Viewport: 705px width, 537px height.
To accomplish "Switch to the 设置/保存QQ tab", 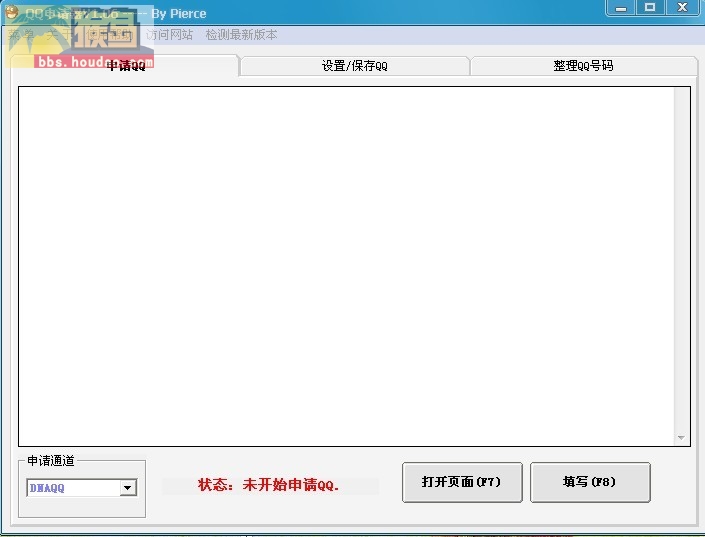I will 355,66.
